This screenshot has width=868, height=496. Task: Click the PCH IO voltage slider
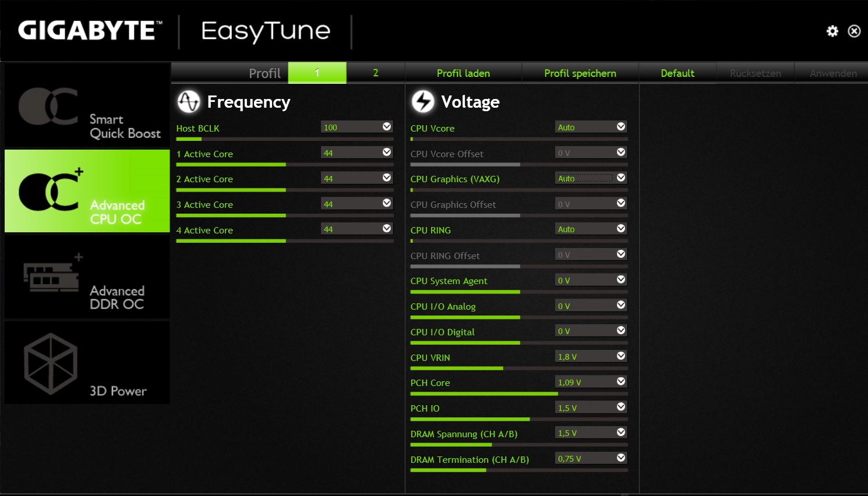point(519,419)
